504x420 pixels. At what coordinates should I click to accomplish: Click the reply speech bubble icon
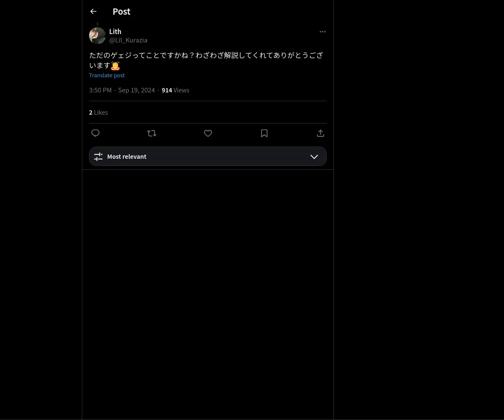(x=95, y=133)
